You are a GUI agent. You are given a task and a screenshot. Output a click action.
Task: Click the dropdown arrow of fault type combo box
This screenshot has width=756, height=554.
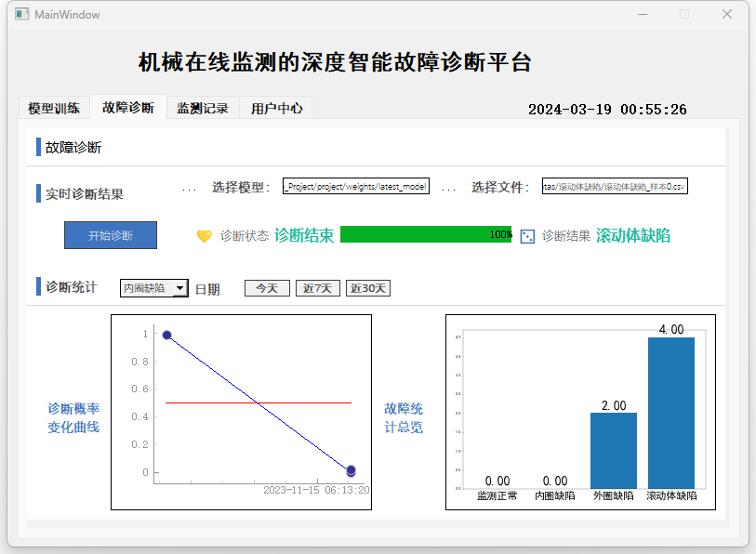pyautogui.click(x=179, y=289)
